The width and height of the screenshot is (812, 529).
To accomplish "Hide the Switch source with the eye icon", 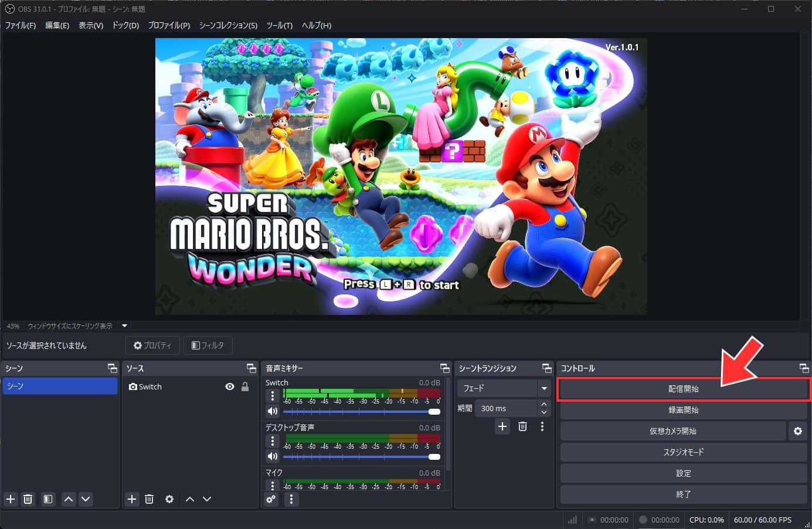I will [230, 386].
